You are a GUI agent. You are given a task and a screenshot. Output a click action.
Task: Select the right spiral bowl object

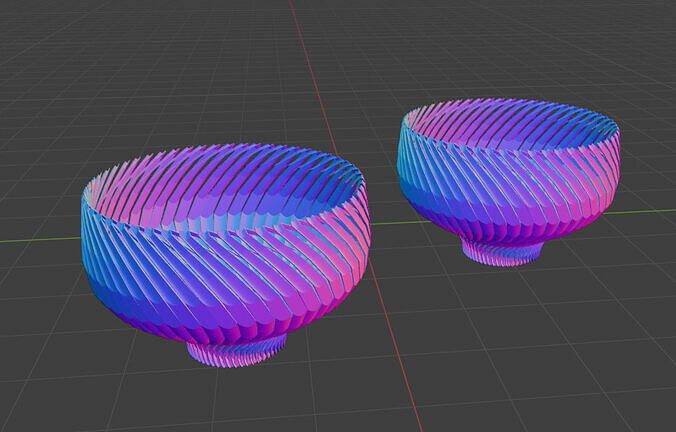(509, 181)
